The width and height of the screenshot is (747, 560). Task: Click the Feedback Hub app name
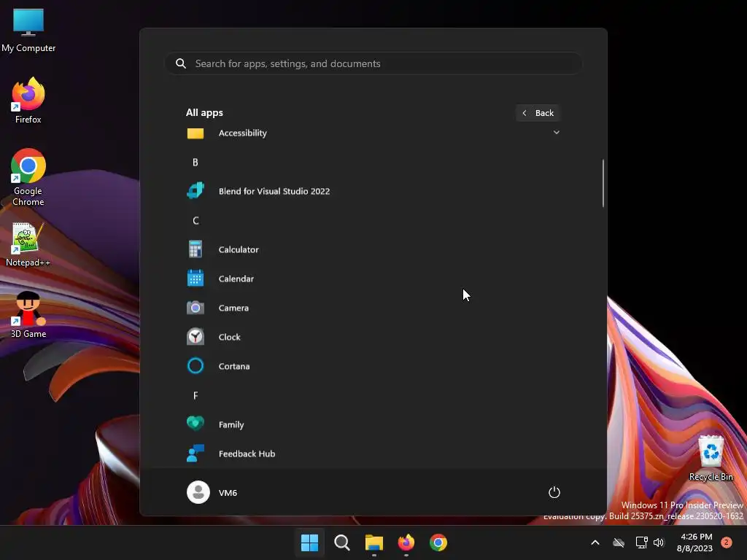point(247,454)
